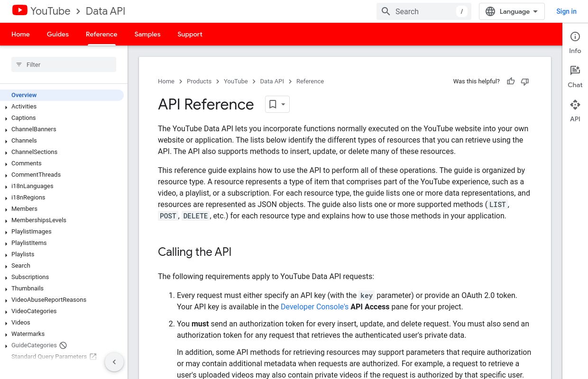Viewport: 588px width, 379px height.
Task: Expand the i18nRegions section
Action: (6, 198)
